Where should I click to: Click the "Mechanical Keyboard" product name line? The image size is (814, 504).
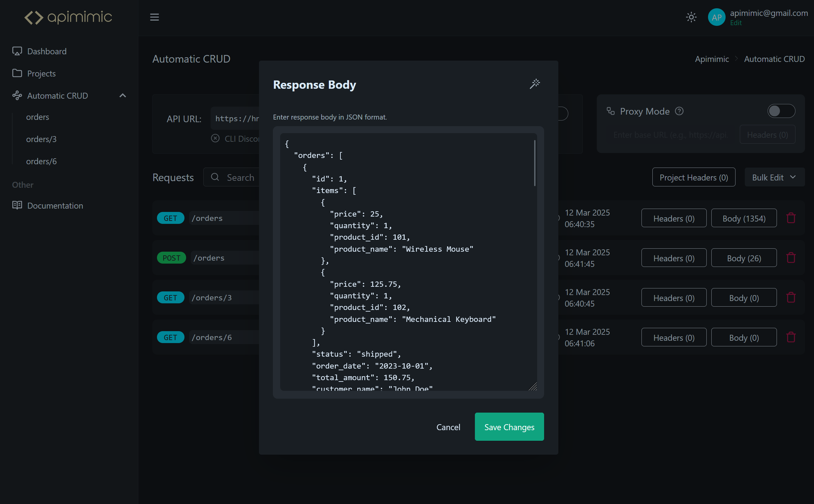pos(413,319)
